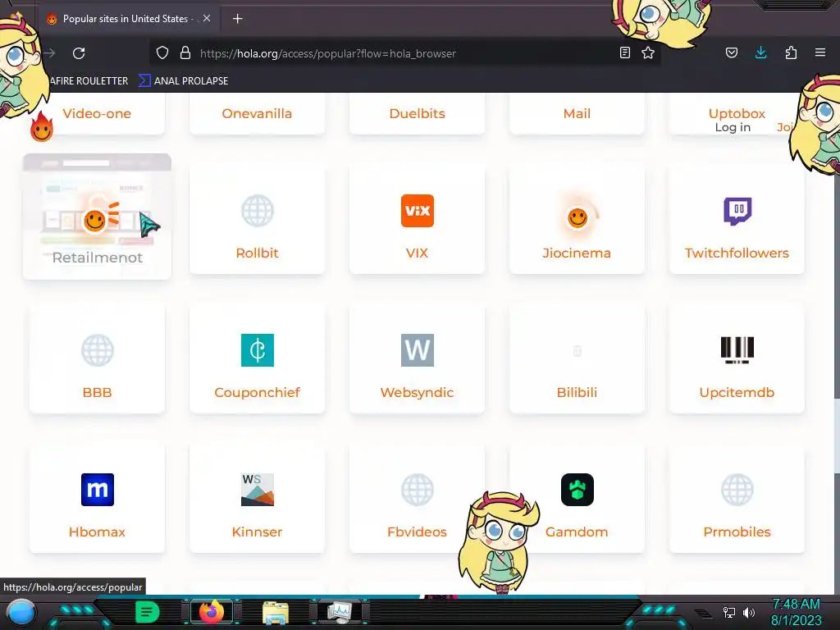This screenshot has height=630, width=840.
Task: Click the Couponchief label text
Action: pos(257,392)
